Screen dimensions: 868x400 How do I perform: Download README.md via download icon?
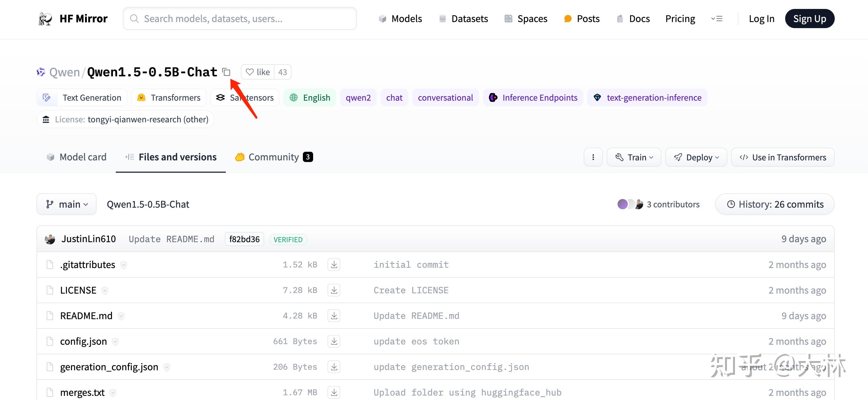[x=334, y=316]
